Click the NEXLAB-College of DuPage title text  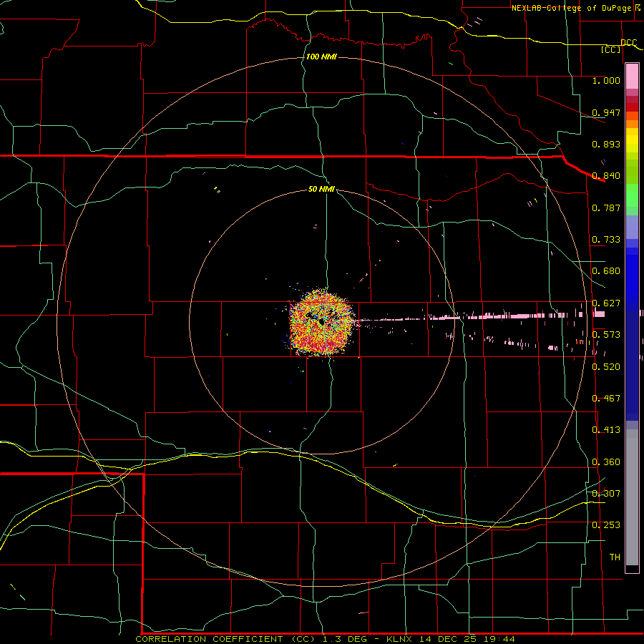coord(572,8)
